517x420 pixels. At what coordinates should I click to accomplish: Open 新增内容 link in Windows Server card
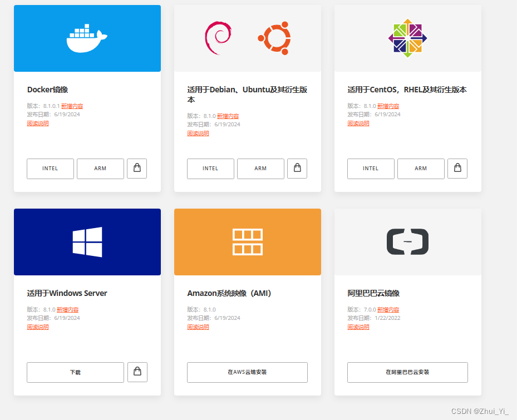[x=68, y=310]
